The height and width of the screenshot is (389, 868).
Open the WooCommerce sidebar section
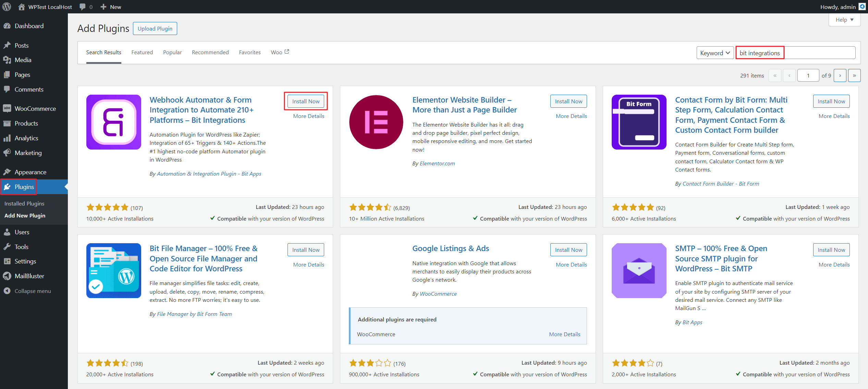[35, 108]
